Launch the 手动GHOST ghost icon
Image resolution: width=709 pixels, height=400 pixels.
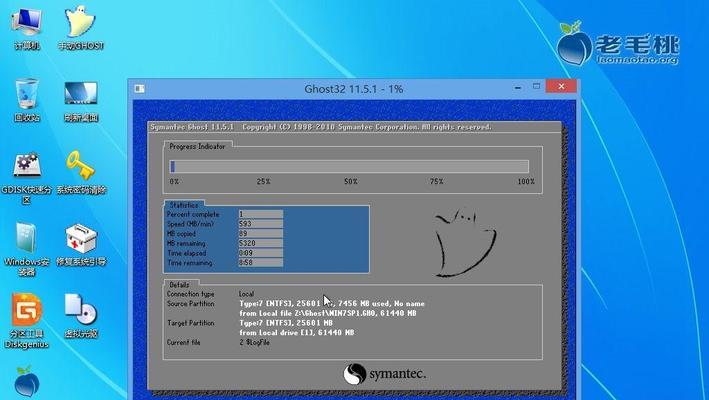pos(81,27)
